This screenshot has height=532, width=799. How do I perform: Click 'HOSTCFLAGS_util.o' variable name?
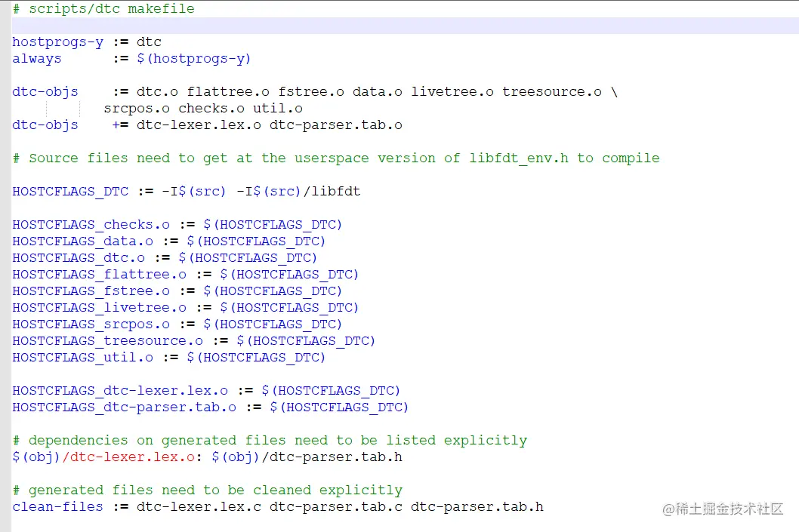pyautogui.click(x=82, y=358)
